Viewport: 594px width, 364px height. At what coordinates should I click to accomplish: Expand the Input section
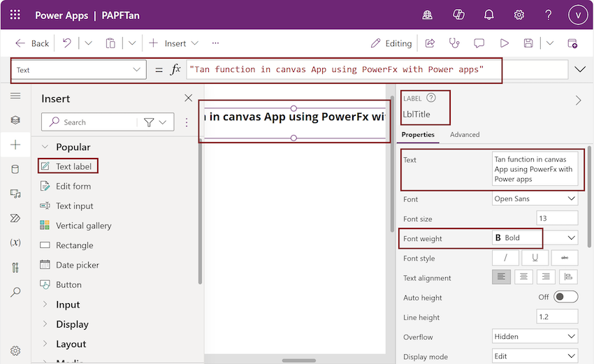point(45,304)
